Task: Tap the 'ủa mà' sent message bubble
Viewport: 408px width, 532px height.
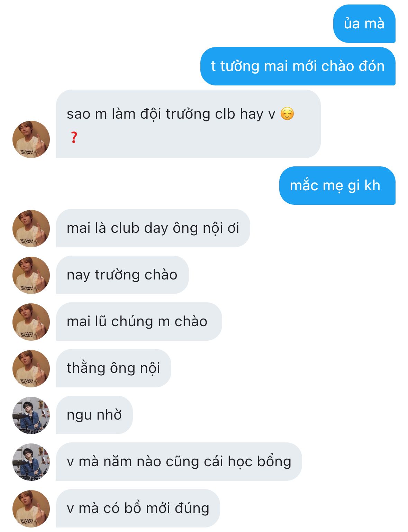Action: (x=364, y=24)
